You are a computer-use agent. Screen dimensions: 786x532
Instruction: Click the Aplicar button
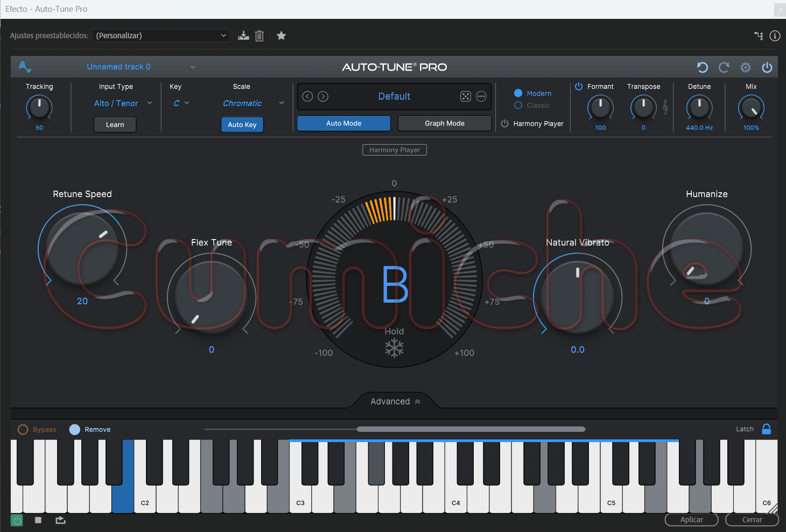[x=692, y=520]
